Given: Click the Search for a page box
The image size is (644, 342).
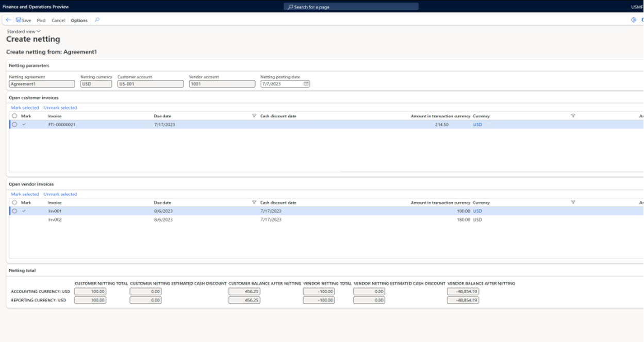Looking at the screenshot, I should pos(351,7).
